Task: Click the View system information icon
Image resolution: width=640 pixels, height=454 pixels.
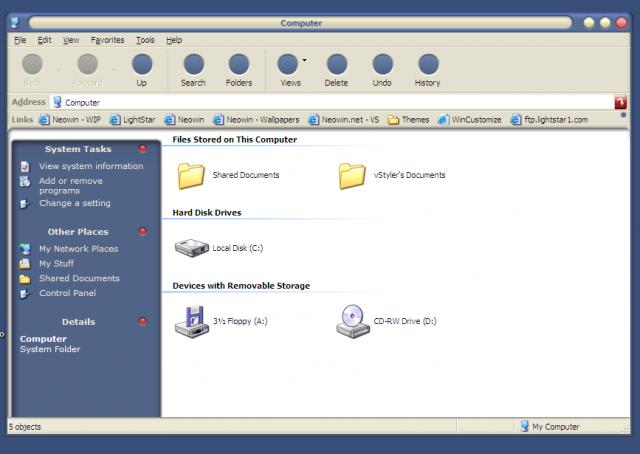Action: tap(25, 167)
